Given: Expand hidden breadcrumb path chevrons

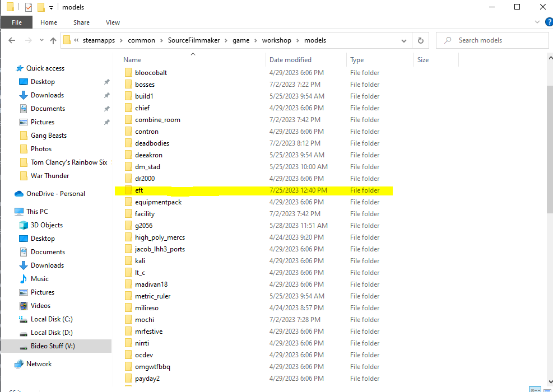Looking at the screenshot, I should pos(76,40).
